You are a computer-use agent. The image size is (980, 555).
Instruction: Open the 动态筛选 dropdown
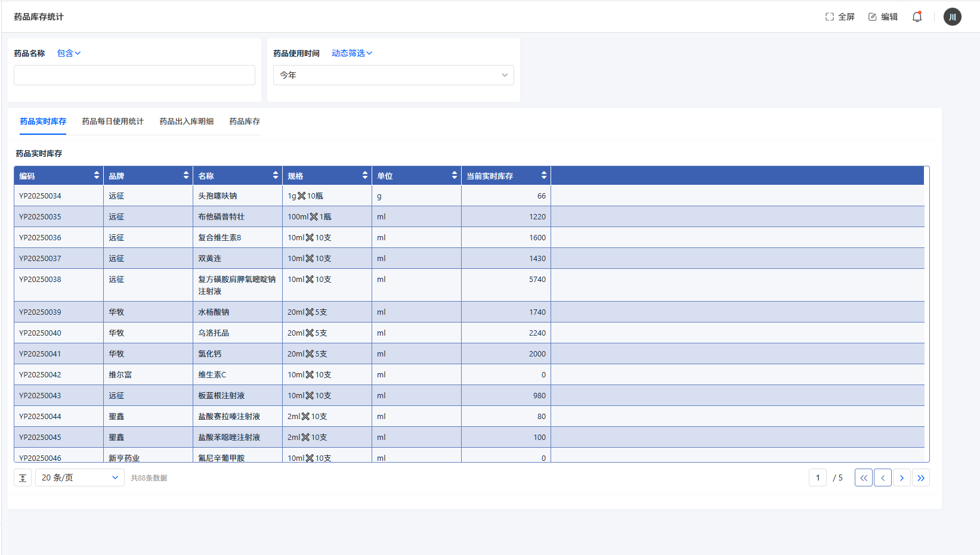tap(351, 53)
